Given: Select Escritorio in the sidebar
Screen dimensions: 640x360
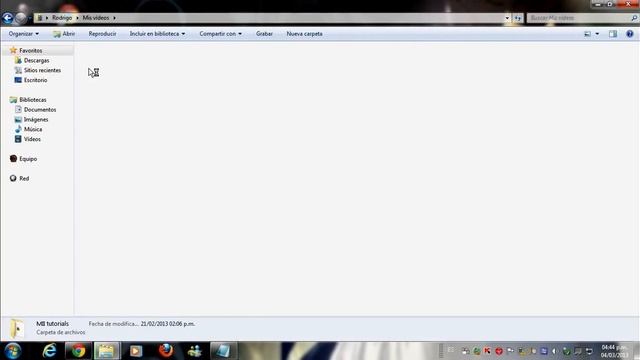Looking at the screenshot, I should pos(35,80).
